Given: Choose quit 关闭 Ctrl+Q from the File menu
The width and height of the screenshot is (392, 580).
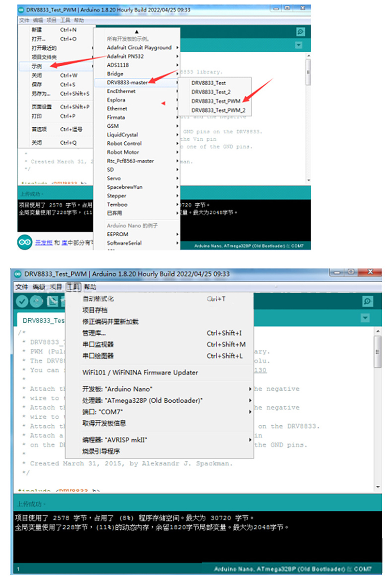Looking at the screenshot, I should tap(56, 142).
